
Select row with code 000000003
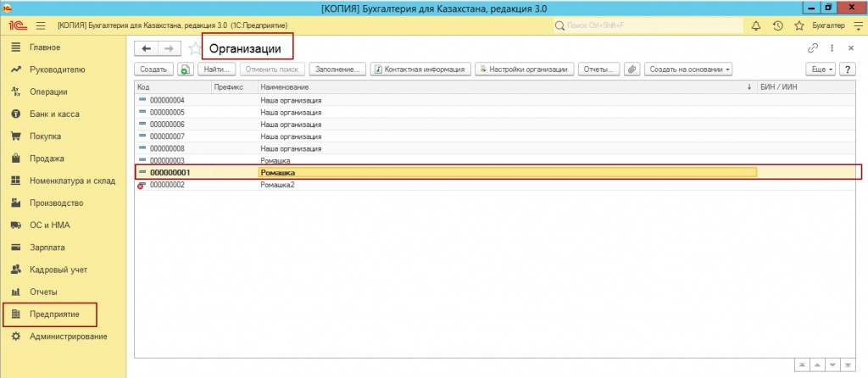[494, 160]
